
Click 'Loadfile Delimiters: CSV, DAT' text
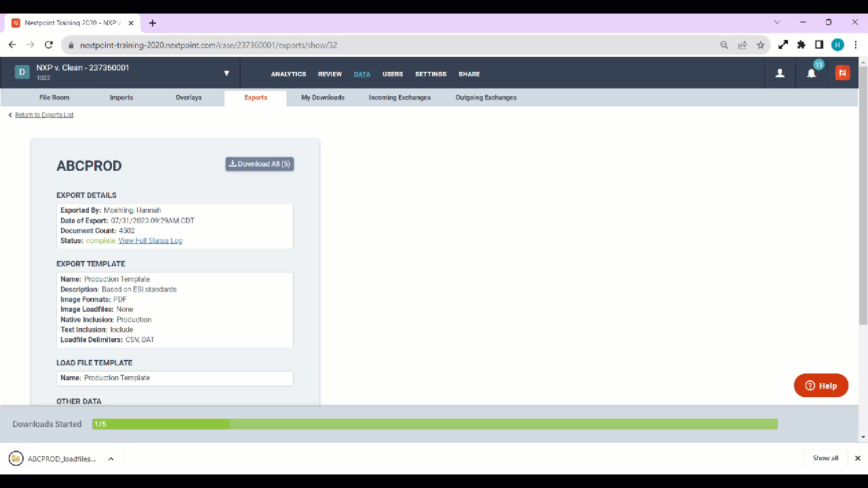[107, 340]
